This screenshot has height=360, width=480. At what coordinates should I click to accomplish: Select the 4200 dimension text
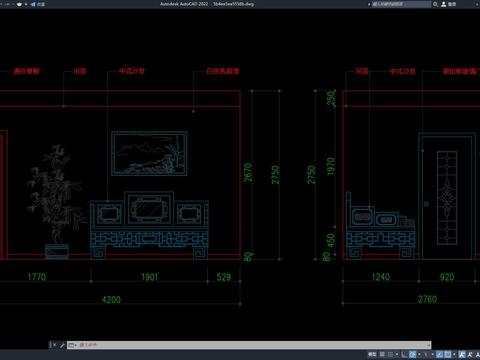111,300
